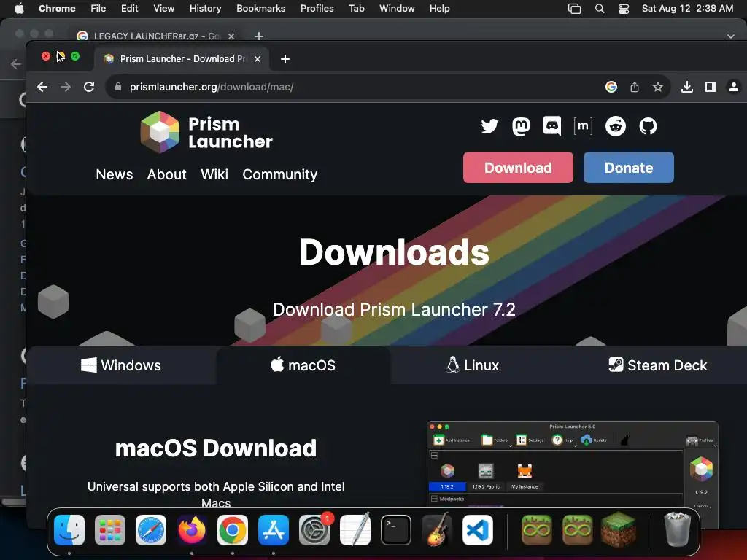Select the LEGACY LAUNCHERar.gz tab in background window

158,36
